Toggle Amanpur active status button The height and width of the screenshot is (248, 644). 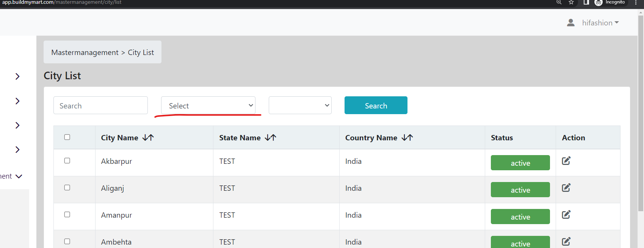[x=520, y=217]
